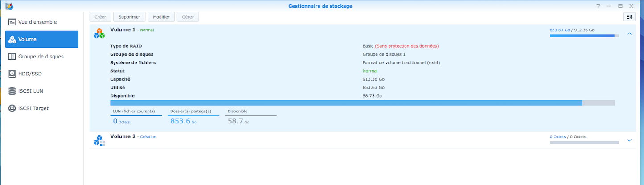Click the 'Création' status of Volume 2
The height and width of the screenshot is (185, 644).
click(x=148, y=137)
